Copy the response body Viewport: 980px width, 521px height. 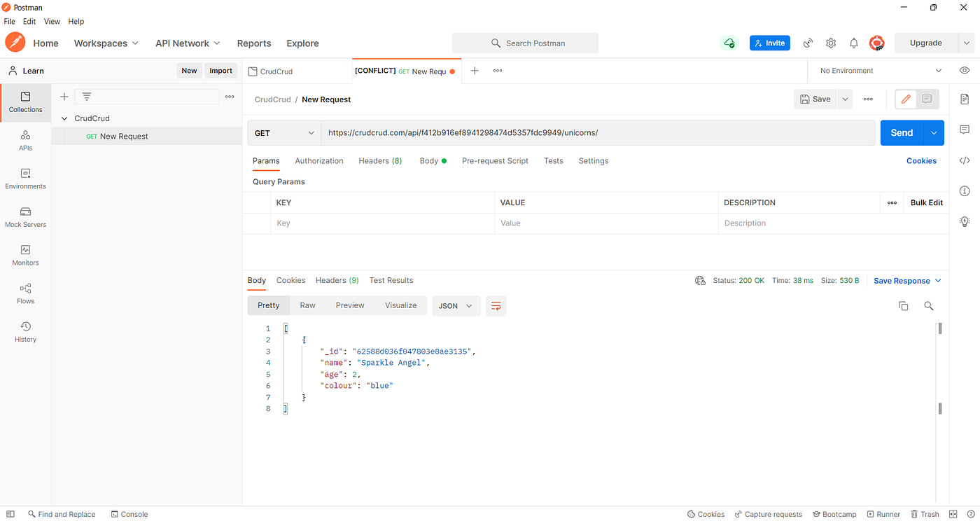903,305
